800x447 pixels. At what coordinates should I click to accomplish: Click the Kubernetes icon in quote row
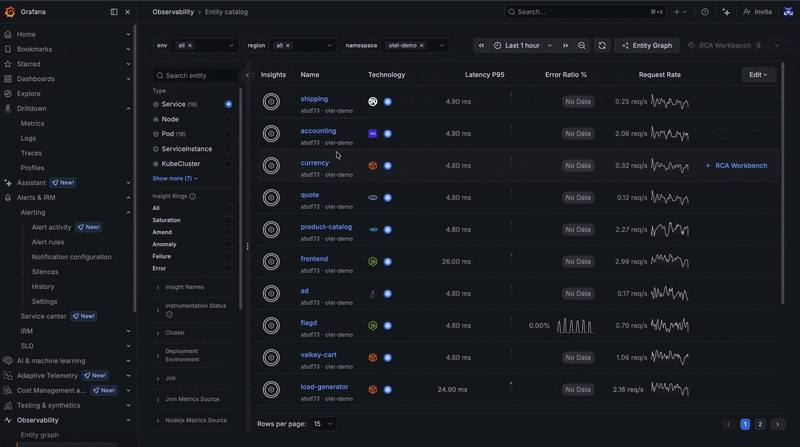point(388,197)
